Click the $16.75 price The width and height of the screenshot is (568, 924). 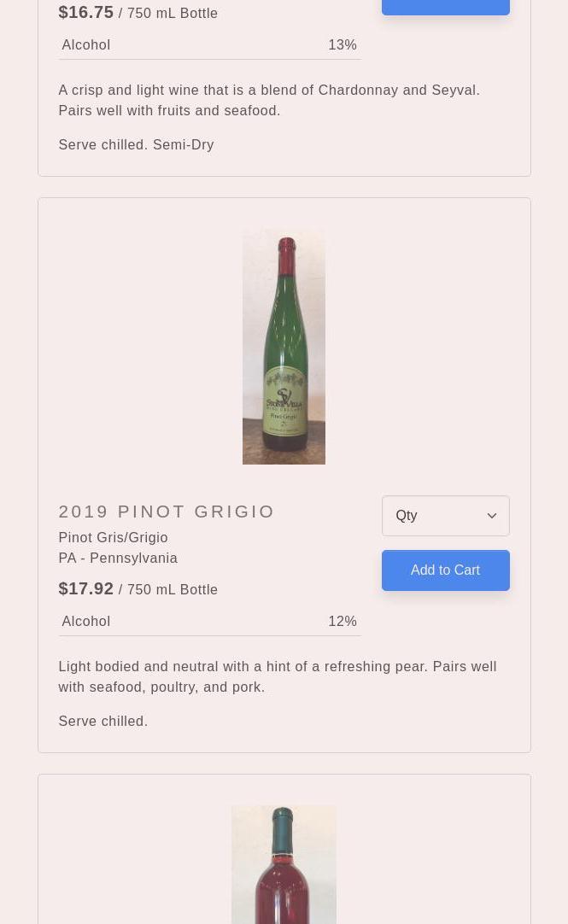(85, 12)
